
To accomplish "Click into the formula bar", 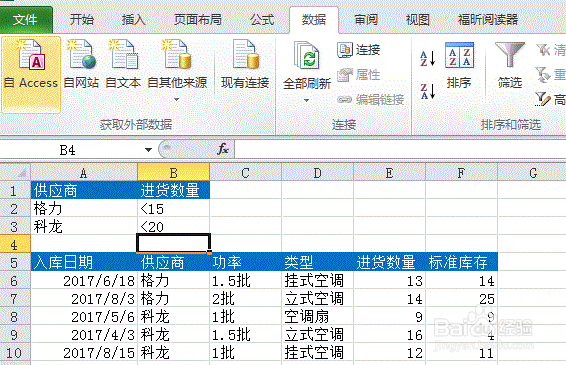I will pyautogui.click(x=400, y=149).
